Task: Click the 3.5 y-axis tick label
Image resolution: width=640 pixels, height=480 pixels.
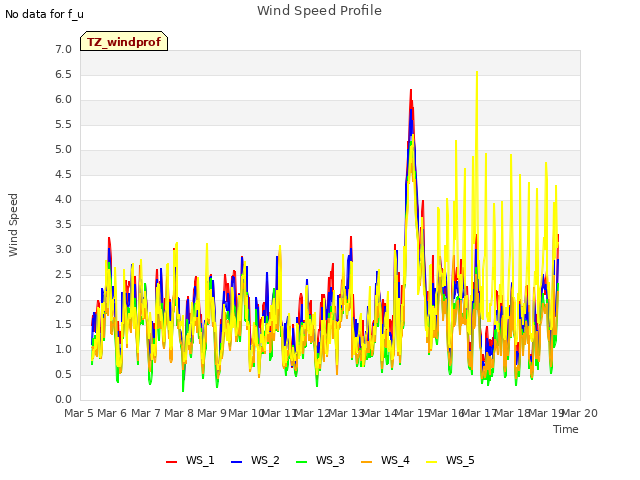Action: click(x=63, y=225)
